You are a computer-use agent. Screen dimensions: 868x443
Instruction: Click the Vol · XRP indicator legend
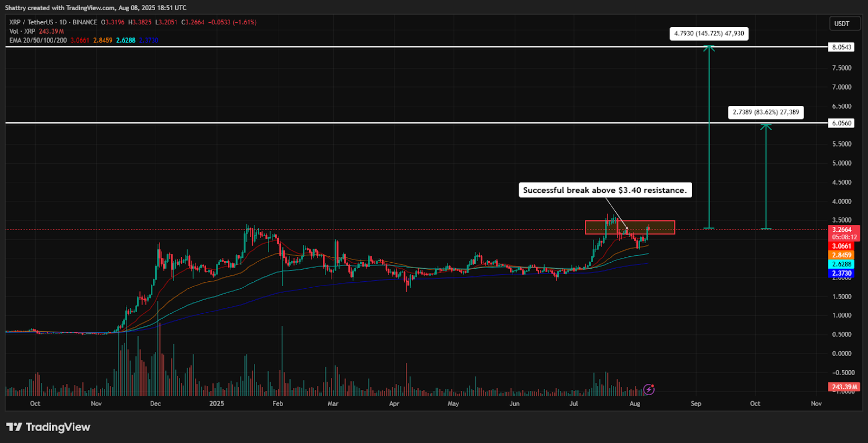point(22,31)
